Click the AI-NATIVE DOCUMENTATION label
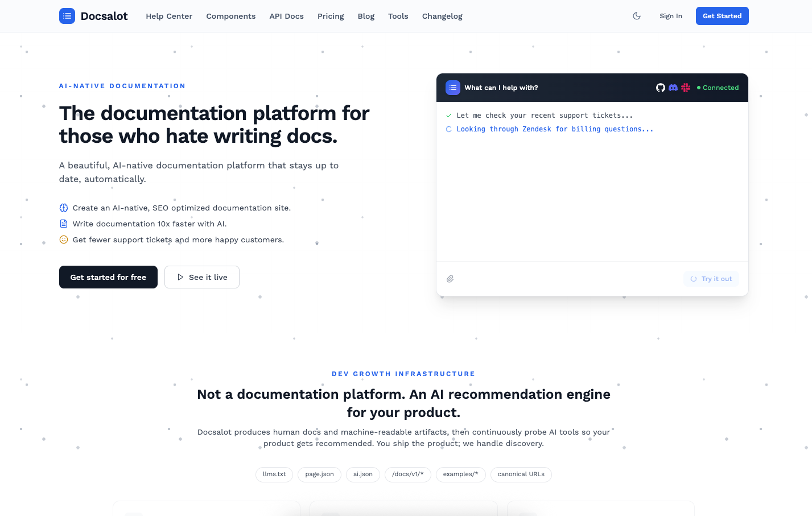 point(122,86)
